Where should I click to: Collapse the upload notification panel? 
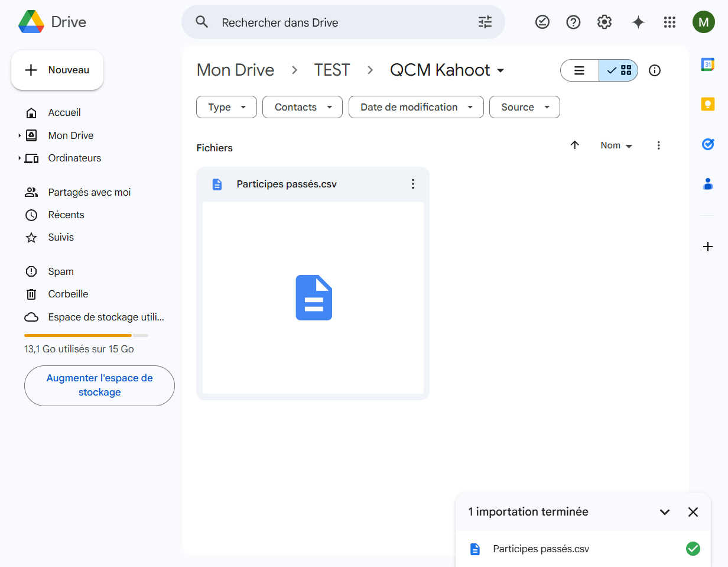pos(665,512)
